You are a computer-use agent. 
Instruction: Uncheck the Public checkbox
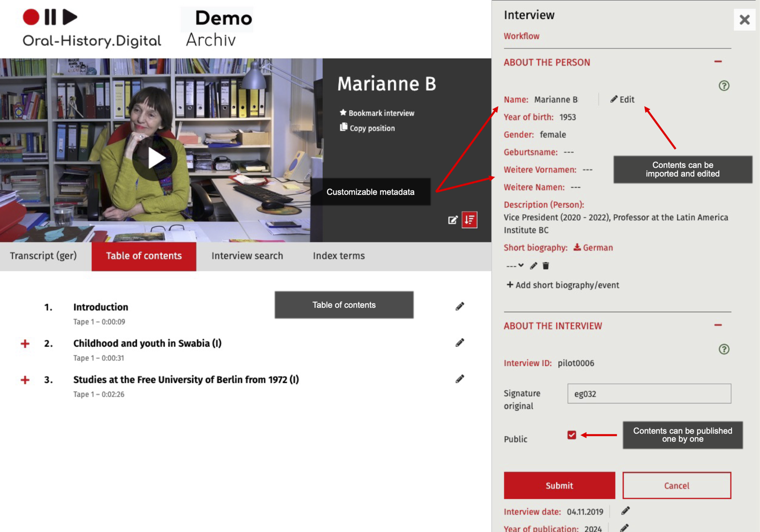tap(572, 435)
